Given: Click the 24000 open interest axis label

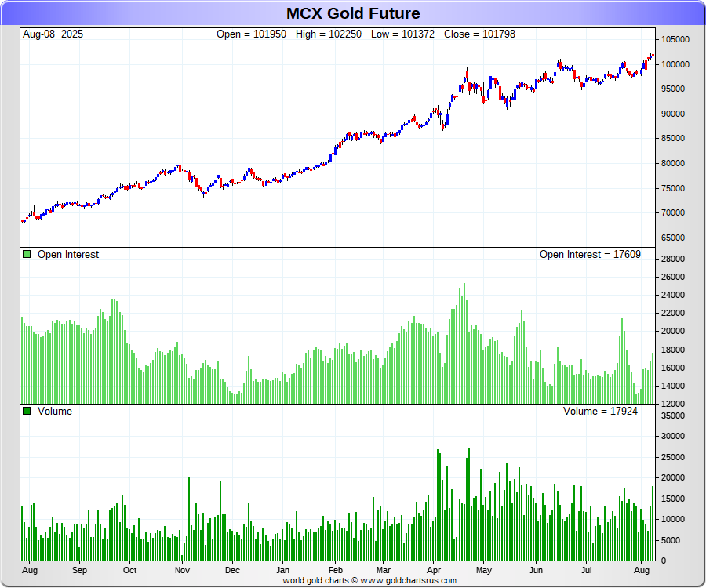Looking at the screenshot, I should [673, 295].
